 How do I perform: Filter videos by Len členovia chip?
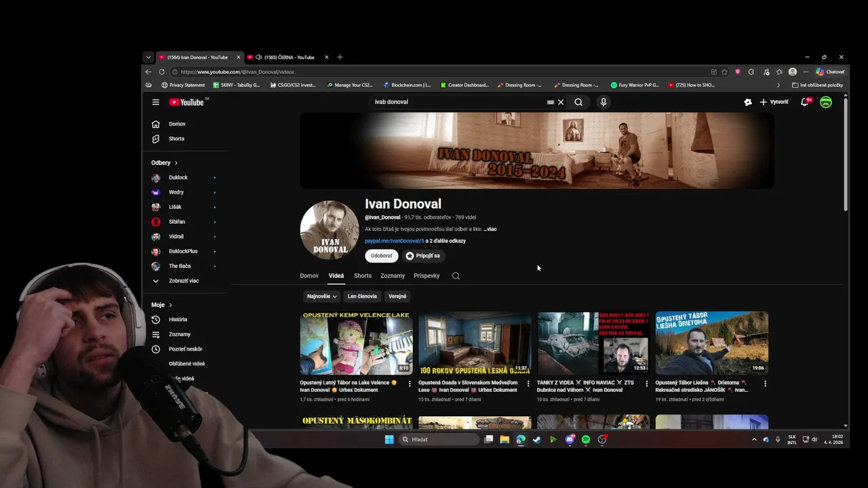pos(362,296)
